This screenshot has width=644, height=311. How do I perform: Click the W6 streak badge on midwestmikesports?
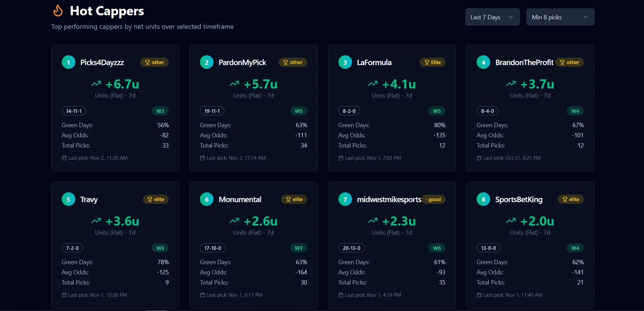(437, 248)
